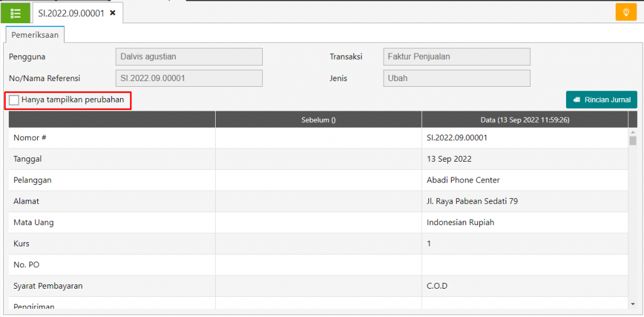644x317 pixels.
Task: Close the SI.2022.09.00001 tab
Action: click(x=113, y=13)
